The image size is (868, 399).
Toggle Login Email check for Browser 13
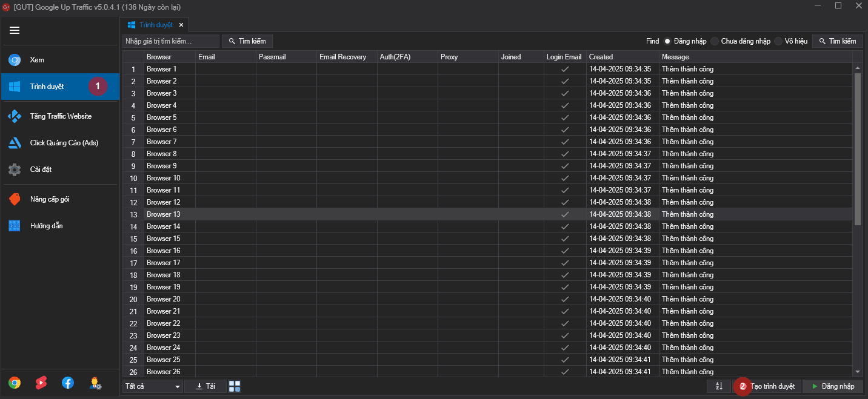[x=565, y=214]
